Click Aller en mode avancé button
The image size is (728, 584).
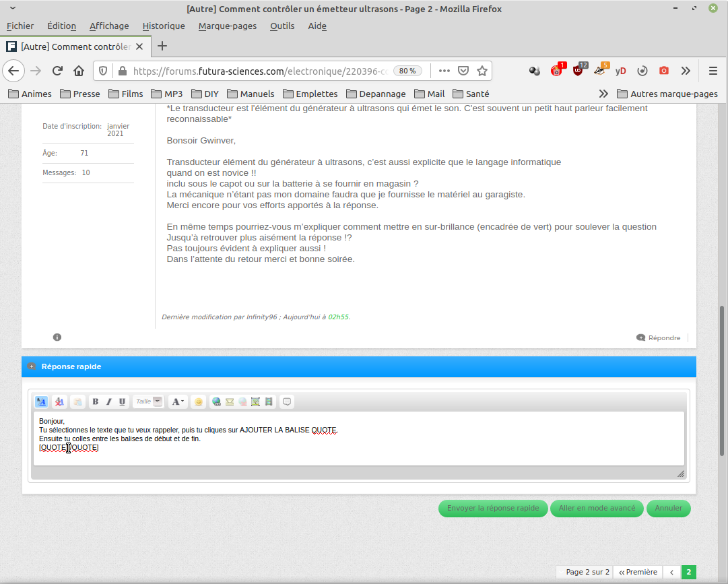[597, 508]
